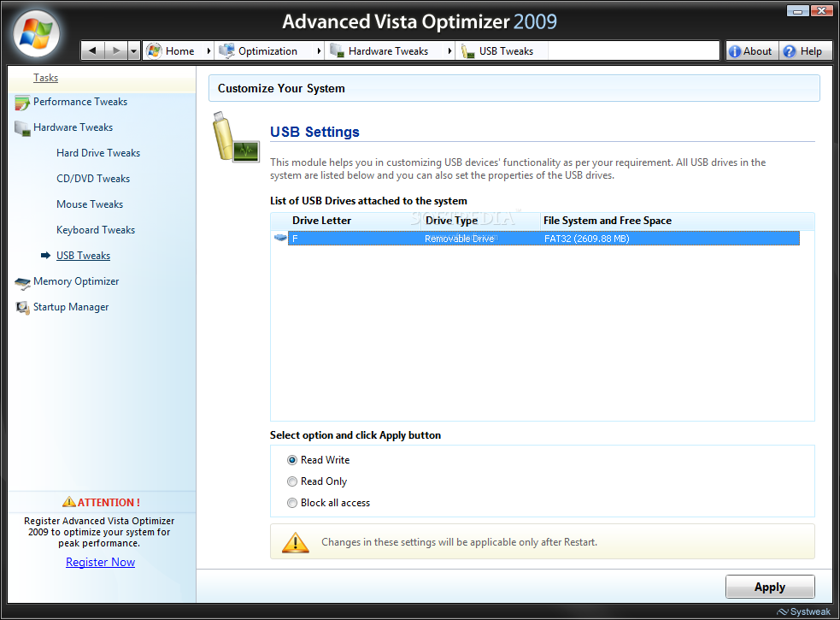
Task: Click 'Removable Drive' cell
Action: (459, 239)
